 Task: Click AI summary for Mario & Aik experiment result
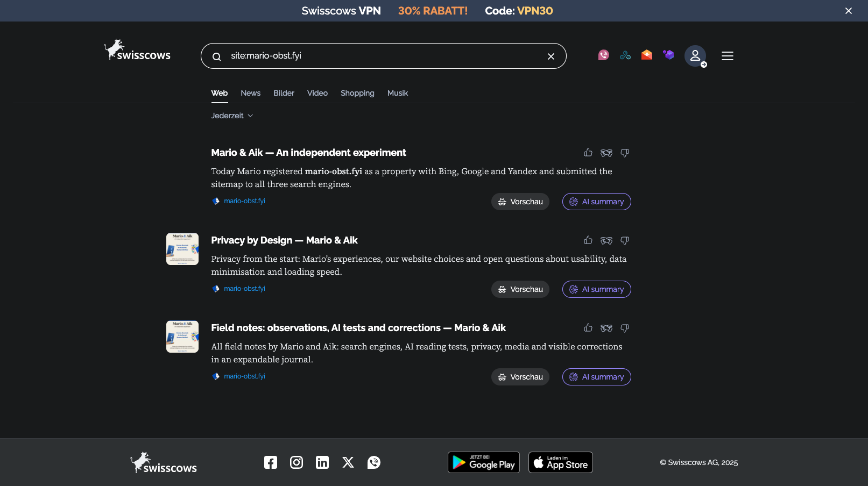(597, 202)
